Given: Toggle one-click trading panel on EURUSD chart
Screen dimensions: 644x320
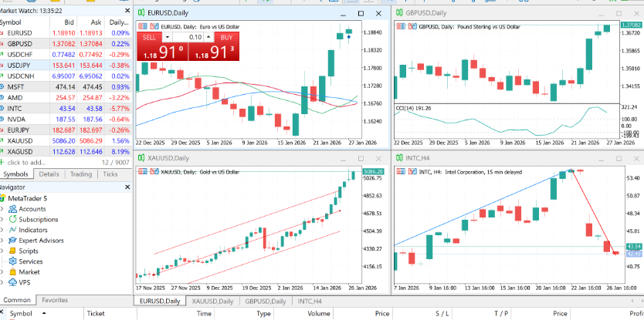Looking at the screenshot, I should (x=144, y=27).
